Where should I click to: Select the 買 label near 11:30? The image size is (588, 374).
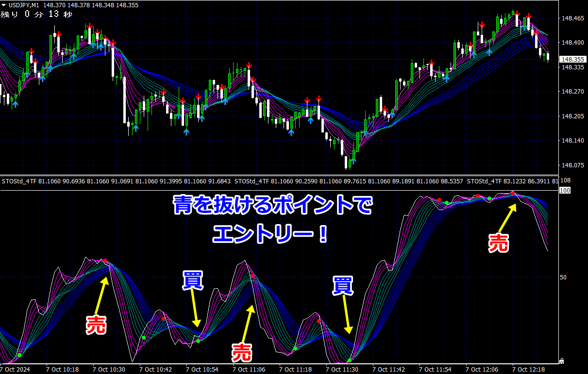point(343,285)
